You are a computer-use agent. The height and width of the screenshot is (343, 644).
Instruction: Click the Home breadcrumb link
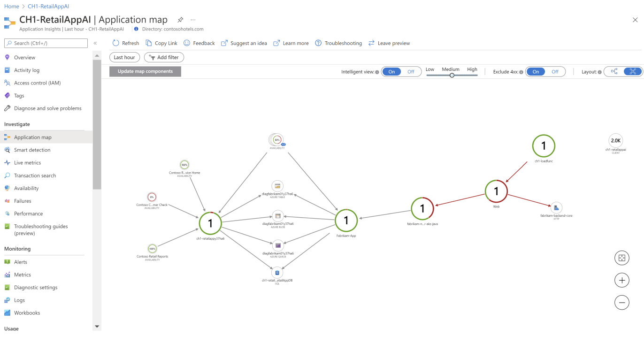pos(11,6)
